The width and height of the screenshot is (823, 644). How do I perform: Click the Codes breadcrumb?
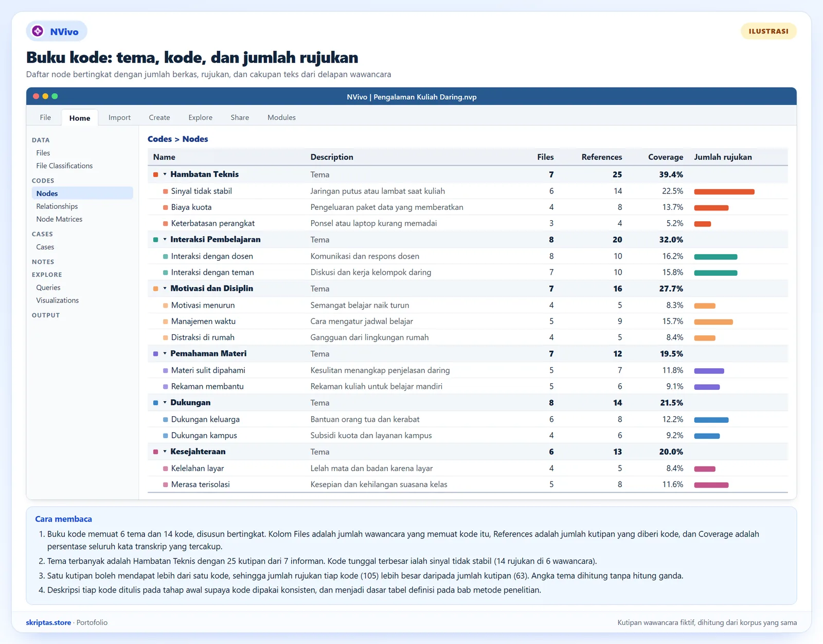tap(159, 139)
